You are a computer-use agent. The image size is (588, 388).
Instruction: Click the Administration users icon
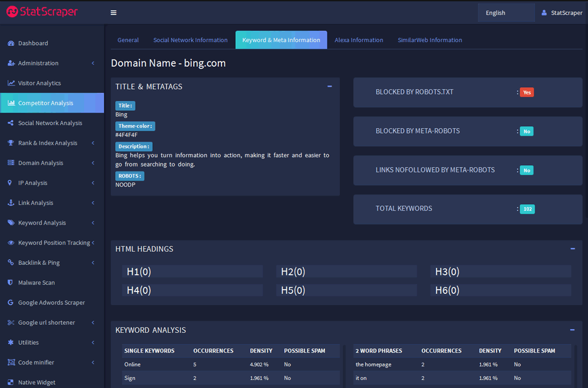(11, 63)
